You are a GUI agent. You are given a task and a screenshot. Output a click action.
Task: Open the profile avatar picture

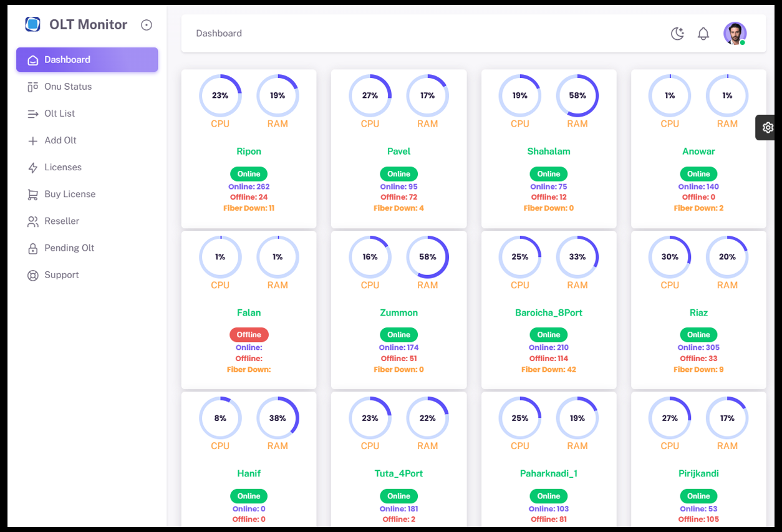[x=735, y=33]
